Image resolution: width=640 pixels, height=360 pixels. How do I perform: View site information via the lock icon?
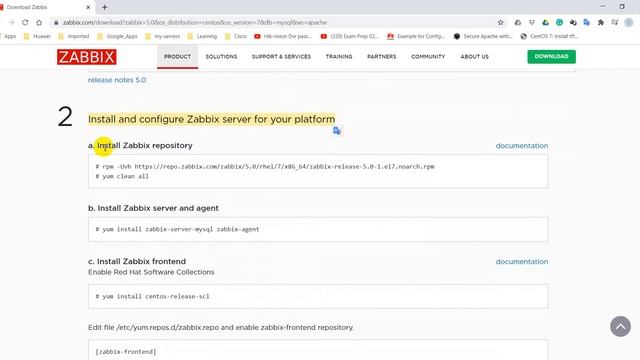56,22
